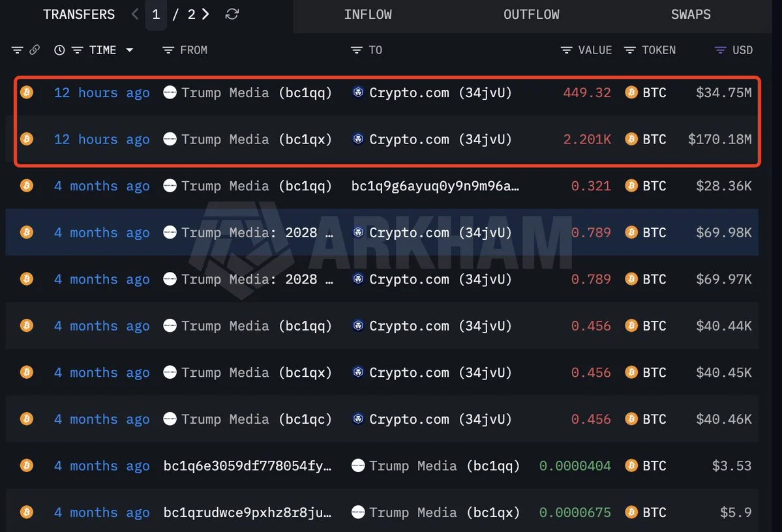Open '4 months ago' link on the $28.36K row
Screen dimensions: 782x532
[x=102, y=186]
